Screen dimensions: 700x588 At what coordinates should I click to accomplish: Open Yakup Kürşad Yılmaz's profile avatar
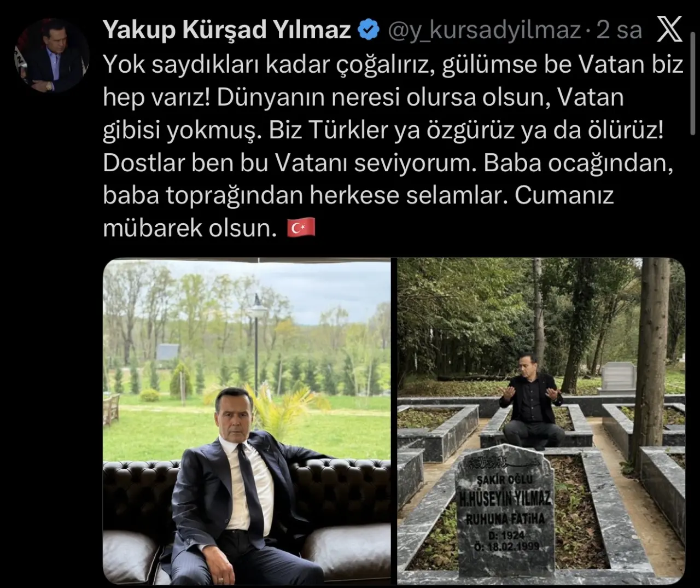52,55
